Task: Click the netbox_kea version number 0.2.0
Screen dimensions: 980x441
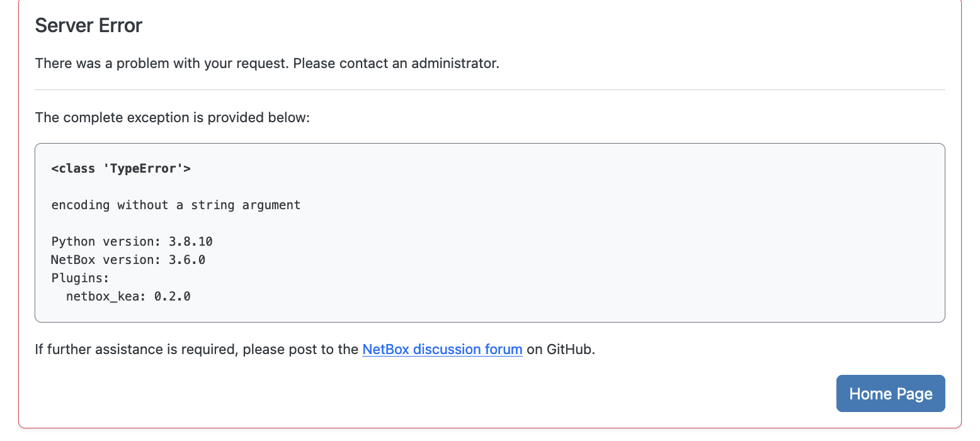Action: [x=172, y=295]
